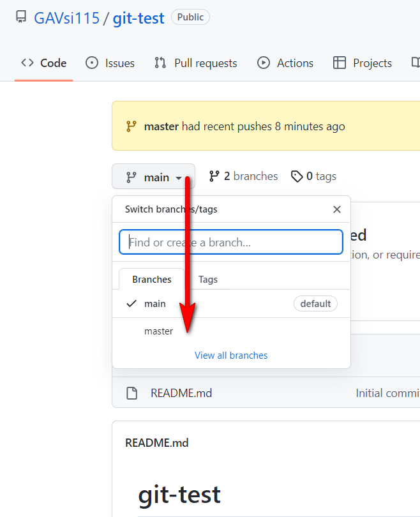Open the Initial commit message link
Screen dimensions: 420x517
pyautogui.click(x=387, y=393)
